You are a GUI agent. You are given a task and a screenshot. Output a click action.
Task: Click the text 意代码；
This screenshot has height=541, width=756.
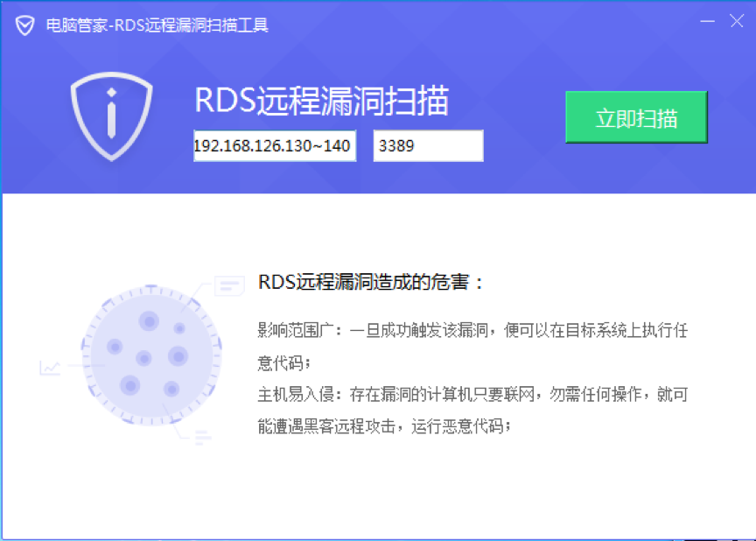pos(284,362)
